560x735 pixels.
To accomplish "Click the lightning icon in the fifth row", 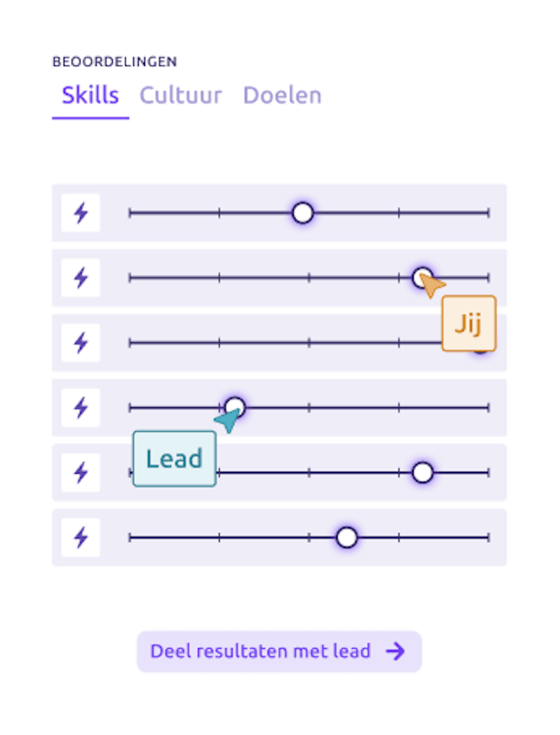I will click(81, 472).
